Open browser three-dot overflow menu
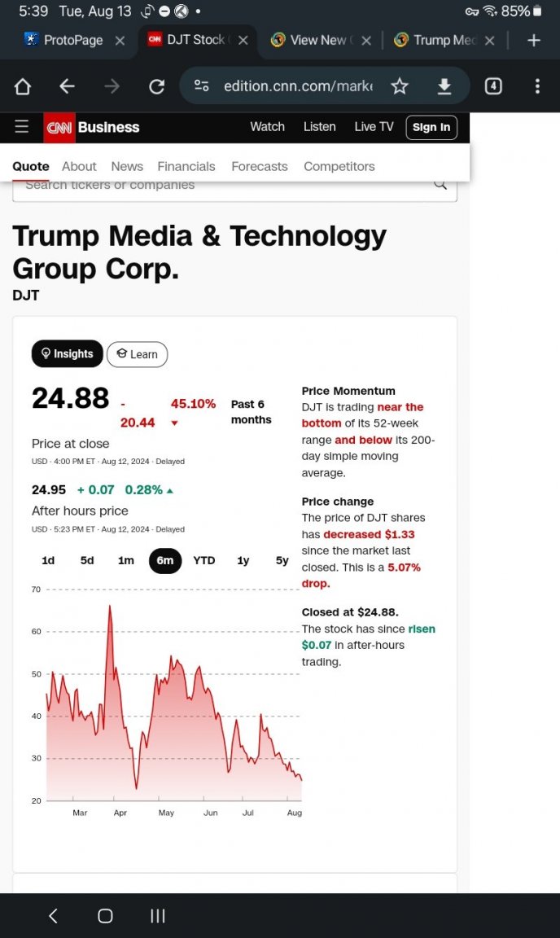560x938 pixels. tap(537, 87)
